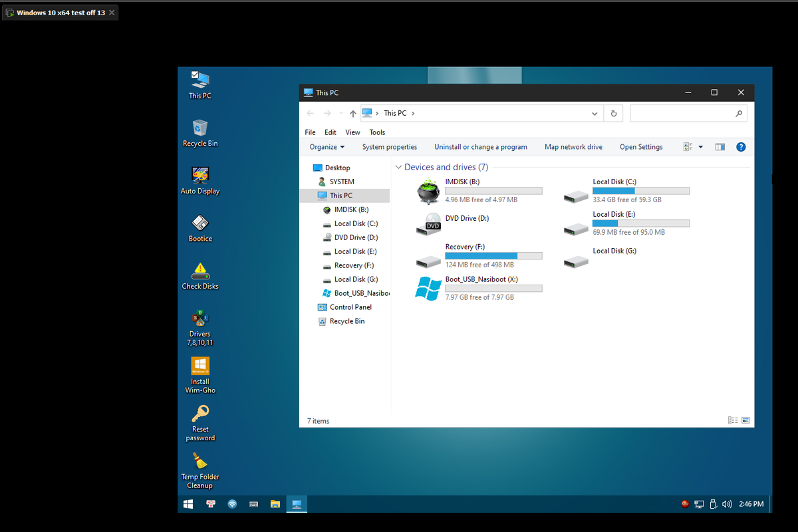Click Recovery (F:) capacity bar
This screenshot has width=798, height=532.
493,256
